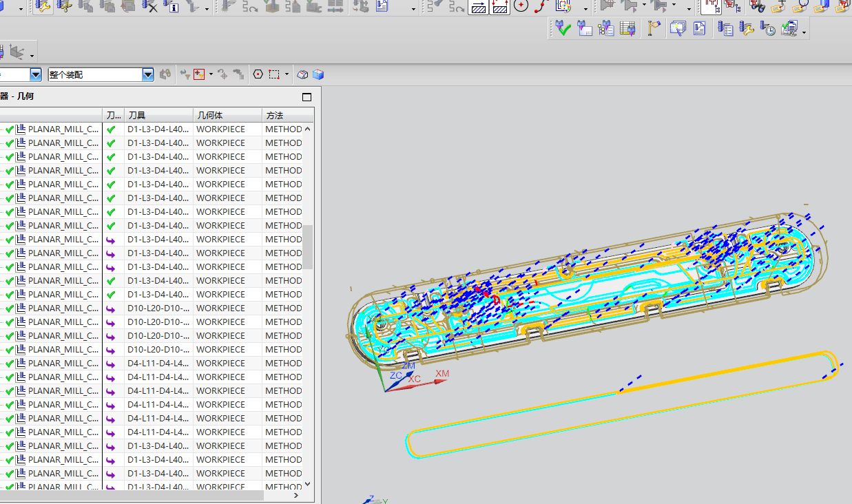
Task: Open the 整个装配 assembly scope dropdown
Action: (148, 74)
